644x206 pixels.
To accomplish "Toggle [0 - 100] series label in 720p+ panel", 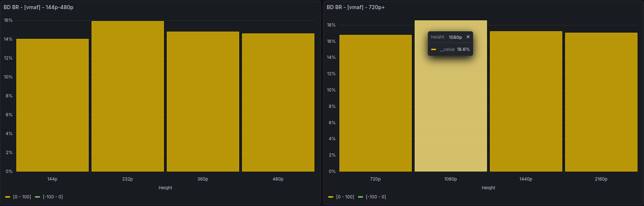I will 345,197.
